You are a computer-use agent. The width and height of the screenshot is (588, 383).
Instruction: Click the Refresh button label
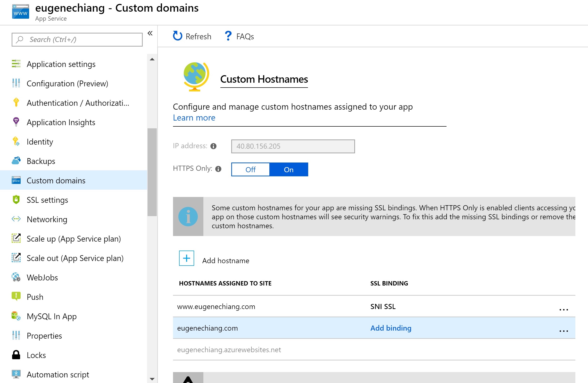(199, 36)
